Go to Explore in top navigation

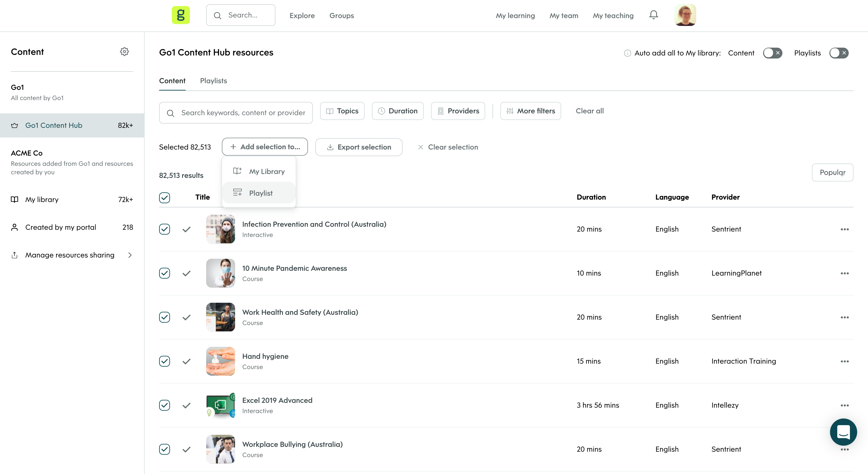point(302,15)
